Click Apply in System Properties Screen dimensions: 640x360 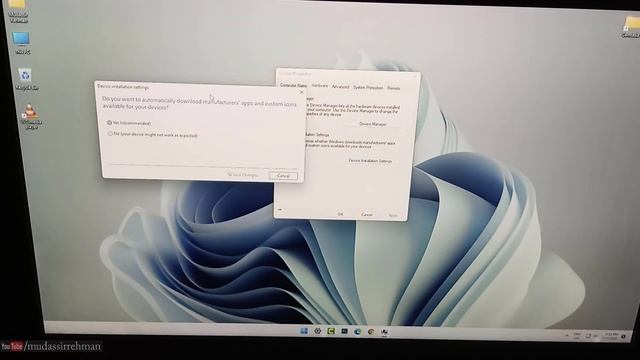pos(393,216)
